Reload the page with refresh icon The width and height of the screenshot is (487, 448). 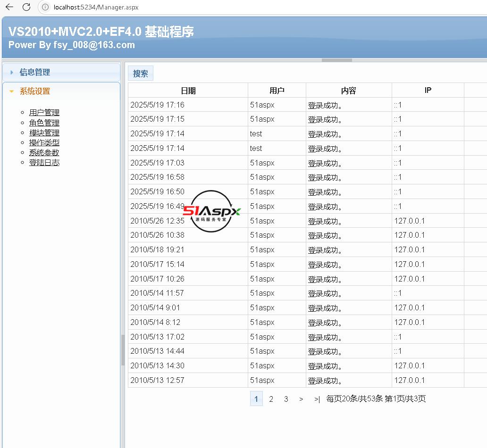(26, 7)
